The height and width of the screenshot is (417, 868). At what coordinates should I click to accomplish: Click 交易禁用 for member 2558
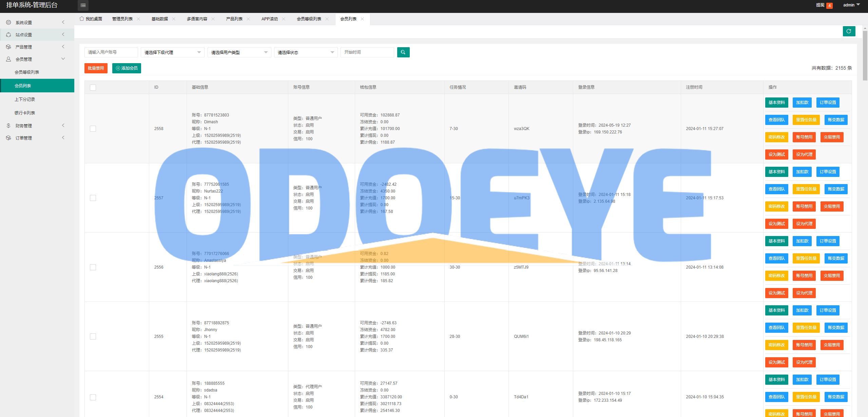[832, 137]
